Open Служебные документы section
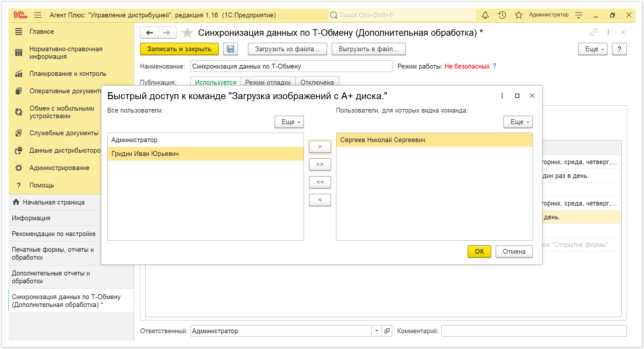 tap(64, 133)
